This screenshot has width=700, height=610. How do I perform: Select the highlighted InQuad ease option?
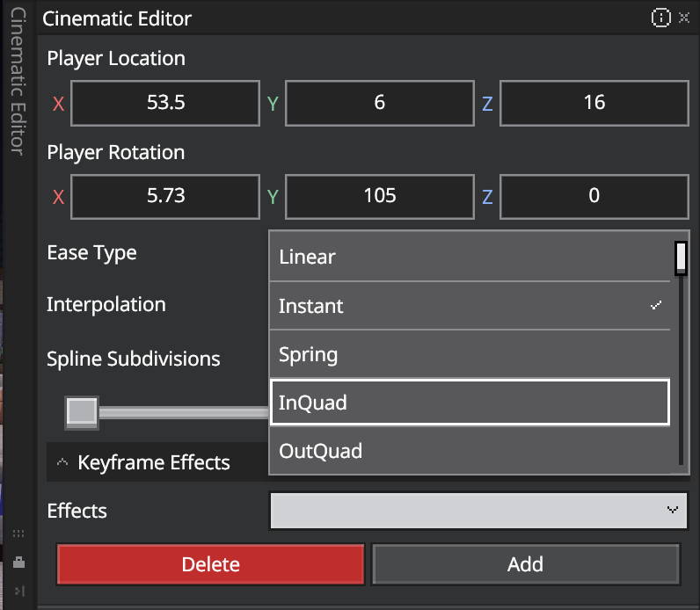pyautogui.click(x=470, y=402)
